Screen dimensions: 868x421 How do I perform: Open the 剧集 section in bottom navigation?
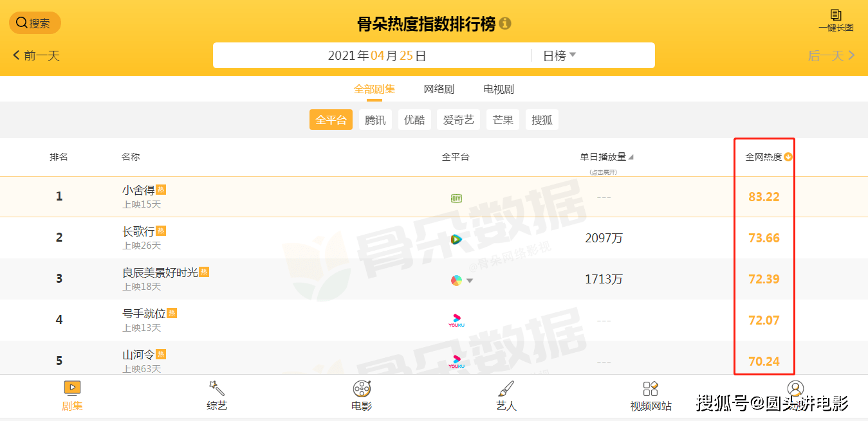tap(72, 395)
